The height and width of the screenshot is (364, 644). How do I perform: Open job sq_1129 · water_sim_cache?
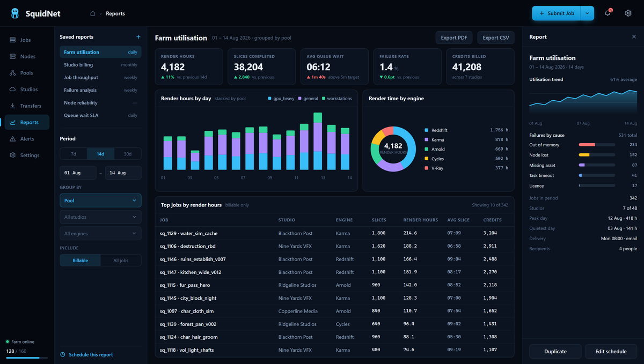(188, 233)
